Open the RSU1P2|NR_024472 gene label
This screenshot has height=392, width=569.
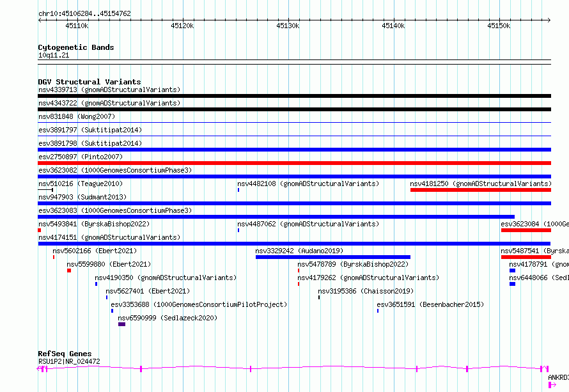[69, 361]
